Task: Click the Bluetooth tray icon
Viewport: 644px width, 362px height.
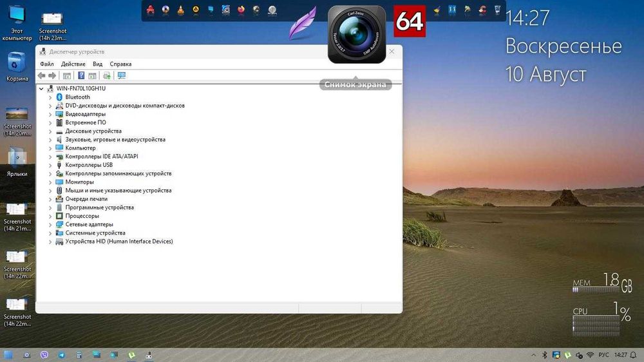Action: tap(545, 355)
